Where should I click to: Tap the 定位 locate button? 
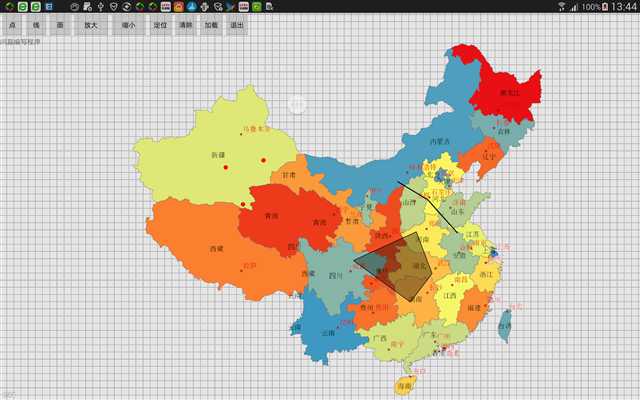tap(160, 25)
